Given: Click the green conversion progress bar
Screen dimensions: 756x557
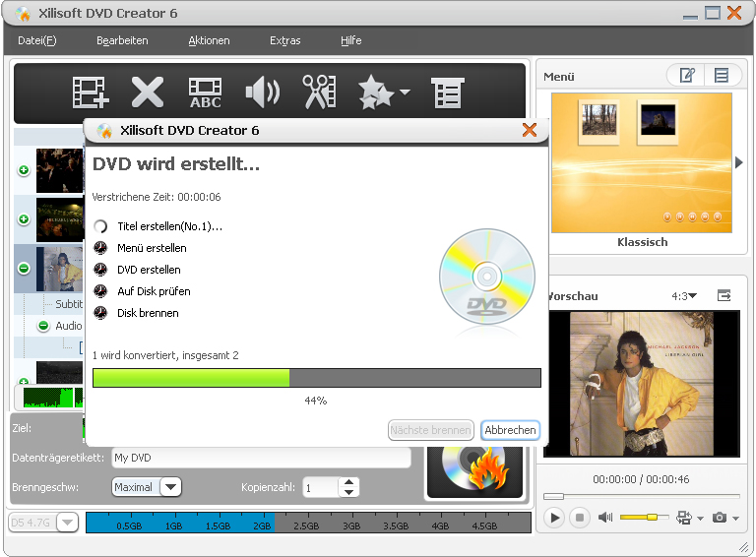Looking at the screenshot, I should pyautogui.click(x=317, y=378).
